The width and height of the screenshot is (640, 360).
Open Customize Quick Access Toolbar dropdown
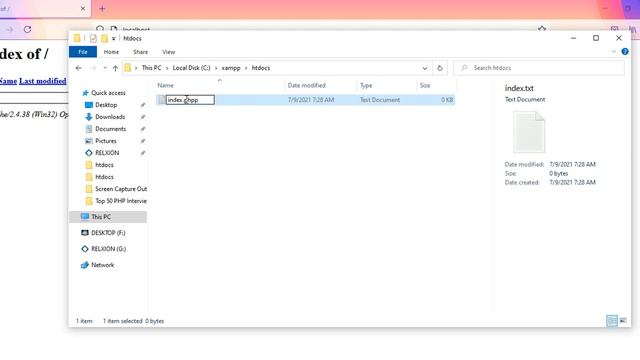point(113,38)
